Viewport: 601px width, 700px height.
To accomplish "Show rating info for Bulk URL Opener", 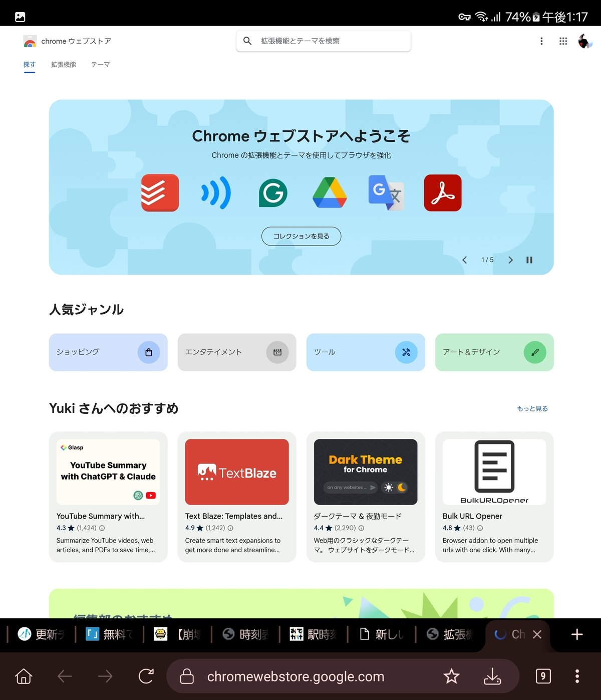I will pos(480,528).
